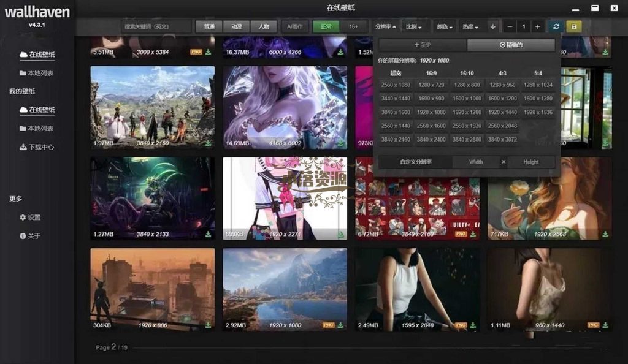Screen dimensions: 628x364
Task: Toggle the green 正常 purity filter
Action: point(326,26)
